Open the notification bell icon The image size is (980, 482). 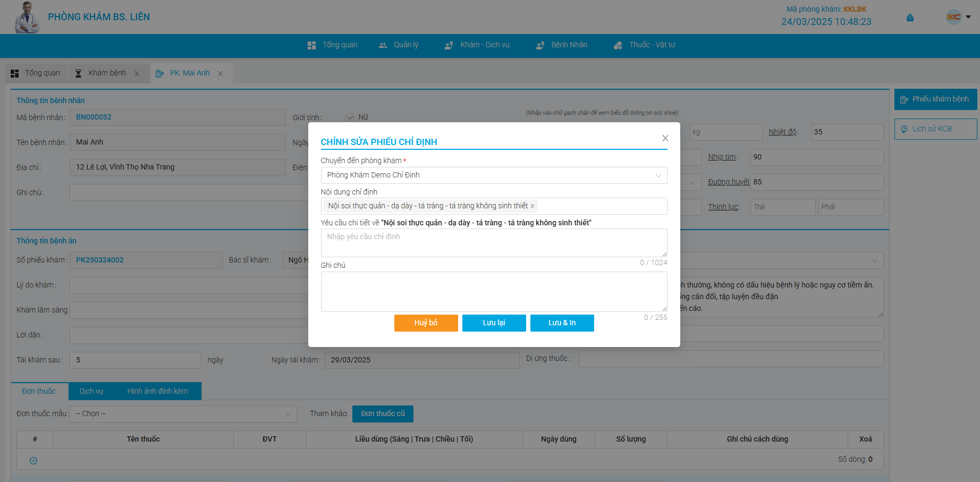coord(910,18)
